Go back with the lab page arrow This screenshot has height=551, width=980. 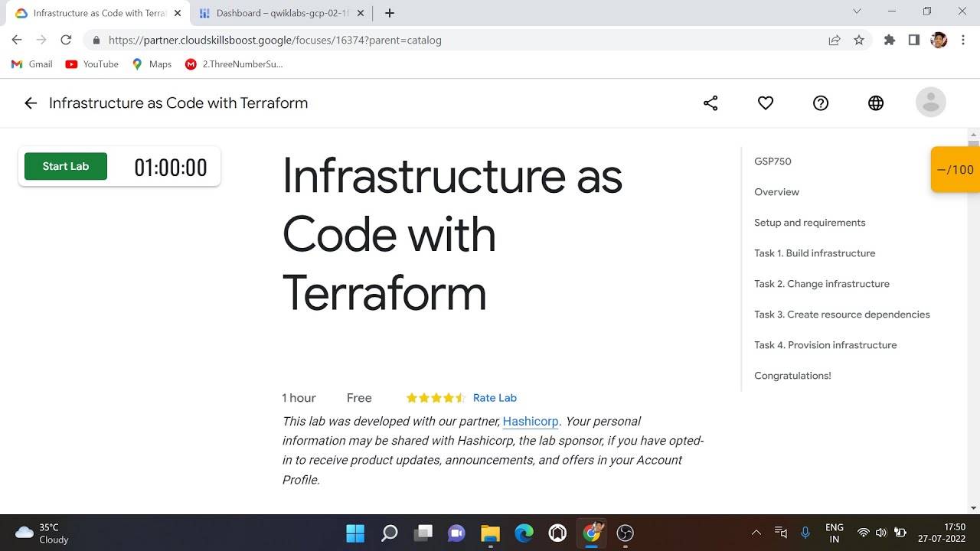click(x=31, y=103)
